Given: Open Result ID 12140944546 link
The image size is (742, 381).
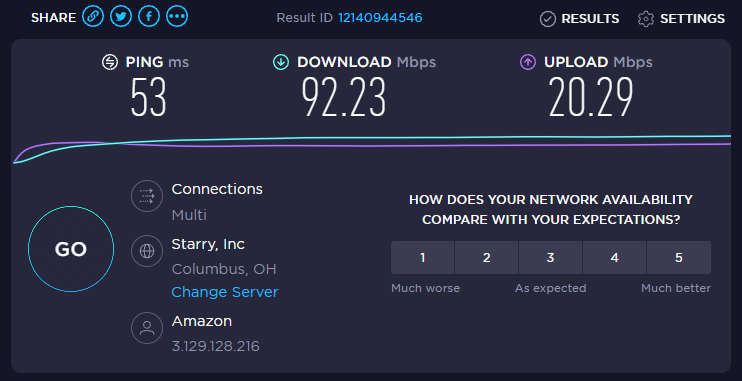Looking at the screenshot, I should [380, 18].
